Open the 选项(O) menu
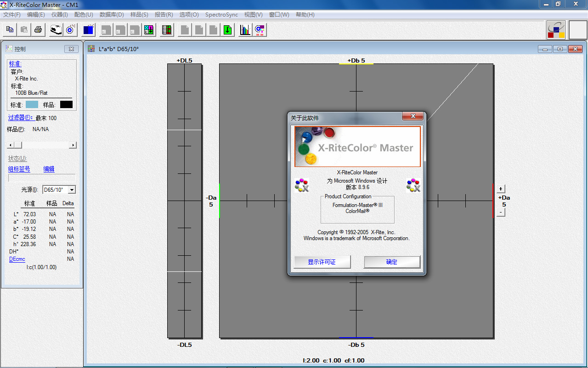The width and height of the screenshot is (588, 368). pos(189,15)
